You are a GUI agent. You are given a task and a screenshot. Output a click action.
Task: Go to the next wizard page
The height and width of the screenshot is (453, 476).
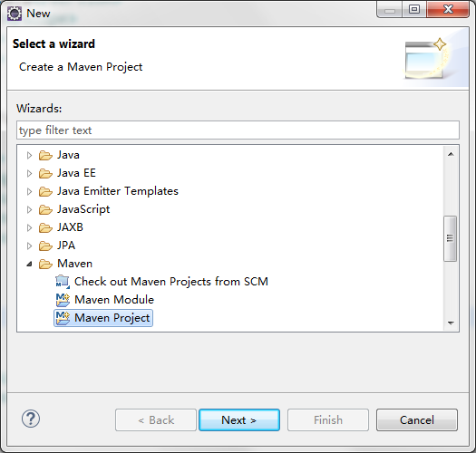(x=239, y=419)
